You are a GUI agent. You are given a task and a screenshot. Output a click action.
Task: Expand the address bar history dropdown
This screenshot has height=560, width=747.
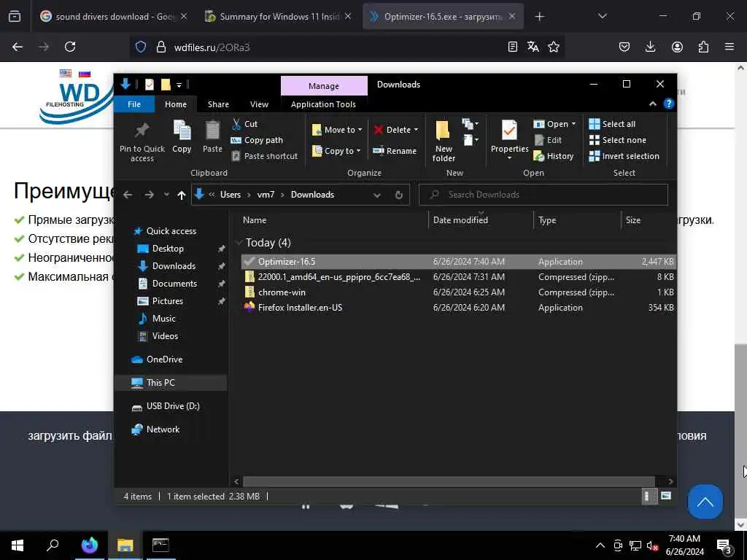[377, 195]
